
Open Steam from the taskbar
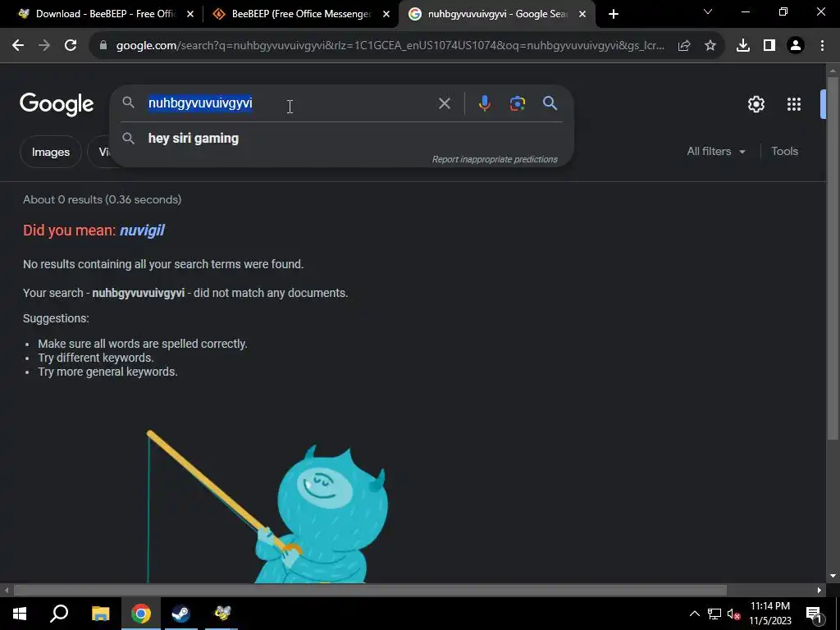point(181,614)
